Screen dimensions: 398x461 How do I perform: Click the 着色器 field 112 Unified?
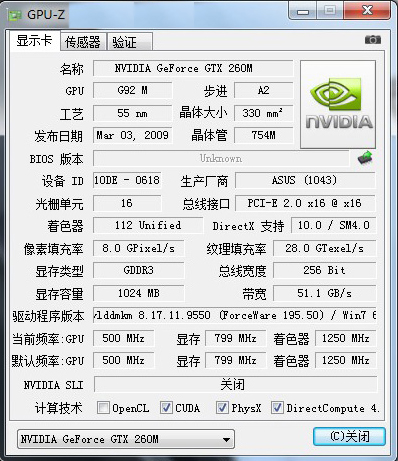point(148,225)
